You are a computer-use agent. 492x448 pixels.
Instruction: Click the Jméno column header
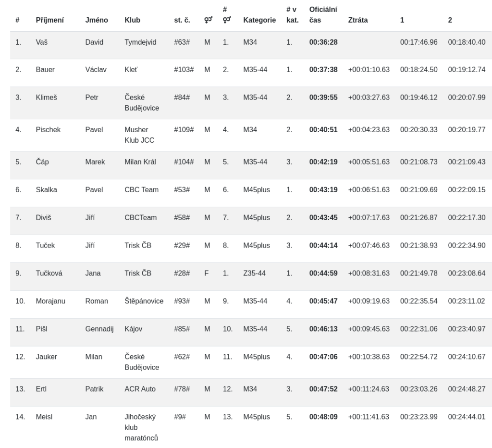[x=97, y=21]
